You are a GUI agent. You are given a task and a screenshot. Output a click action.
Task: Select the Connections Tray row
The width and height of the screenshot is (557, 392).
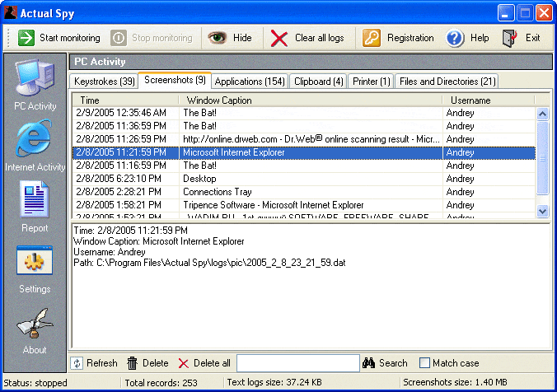click(304, 192)
